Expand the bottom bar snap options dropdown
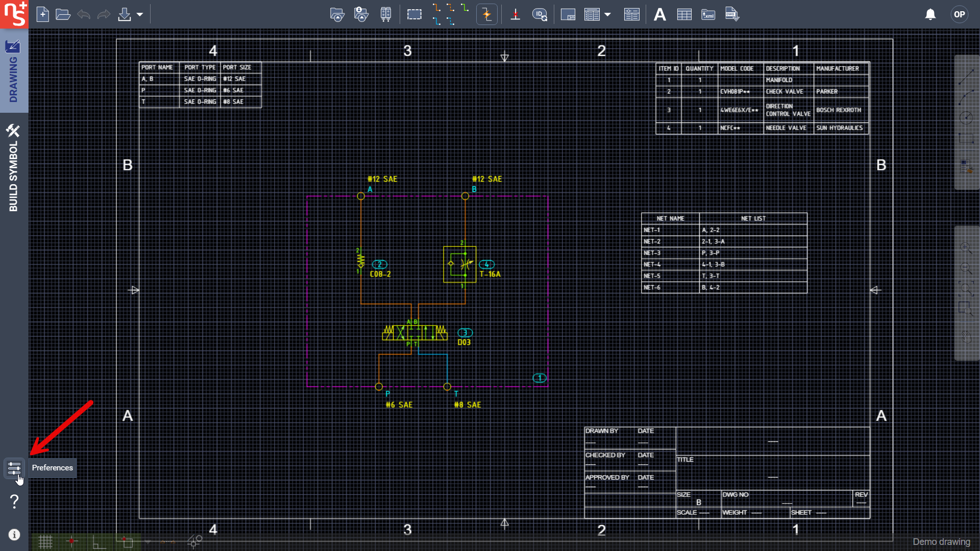Image resolution: width=980 pixels, height=551 pixels. 148,541
